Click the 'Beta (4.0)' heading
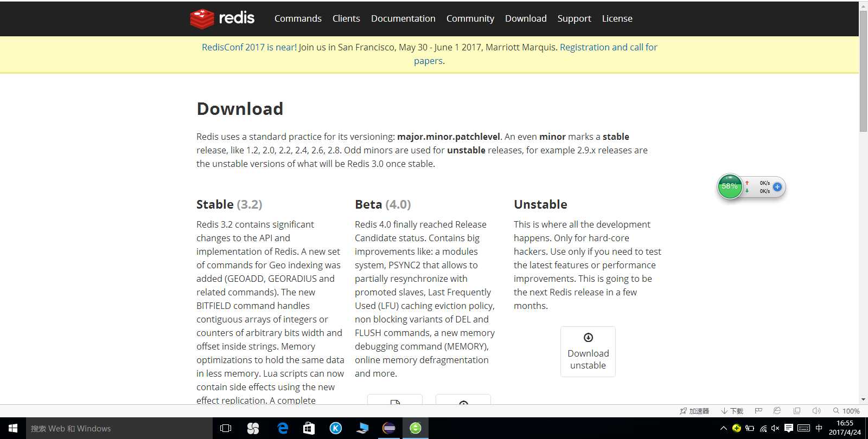 tap(382, 204)
